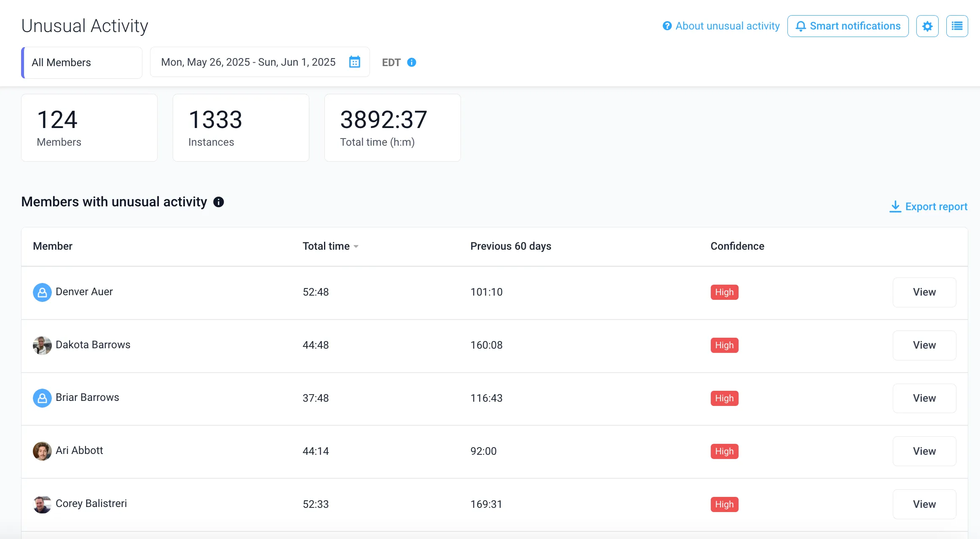Click the Confidence column header
Screen dimensions: 980x539
tap(737, 246)
